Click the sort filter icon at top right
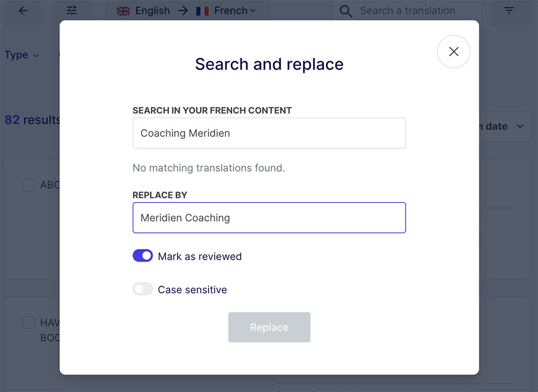538x392 pixels. [x=509, y=10]
